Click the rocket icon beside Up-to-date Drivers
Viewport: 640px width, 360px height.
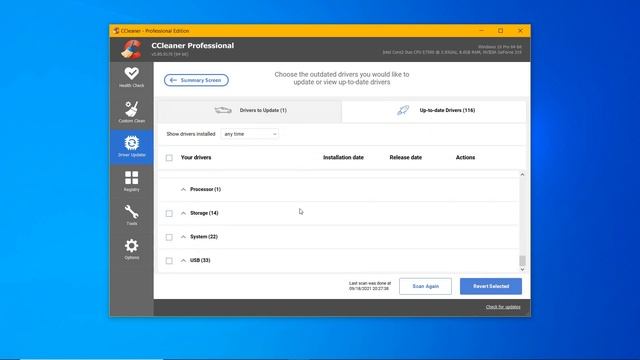point(403,110)
